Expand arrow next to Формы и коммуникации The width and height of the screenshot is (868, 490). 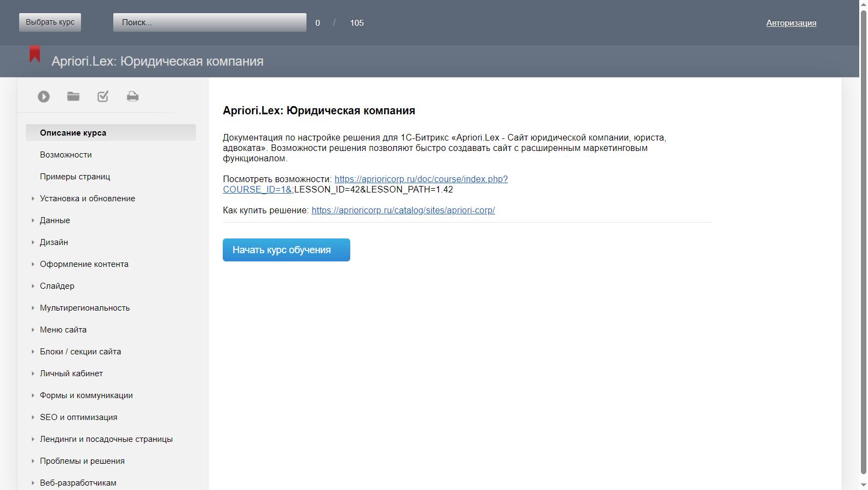[33, 395]
